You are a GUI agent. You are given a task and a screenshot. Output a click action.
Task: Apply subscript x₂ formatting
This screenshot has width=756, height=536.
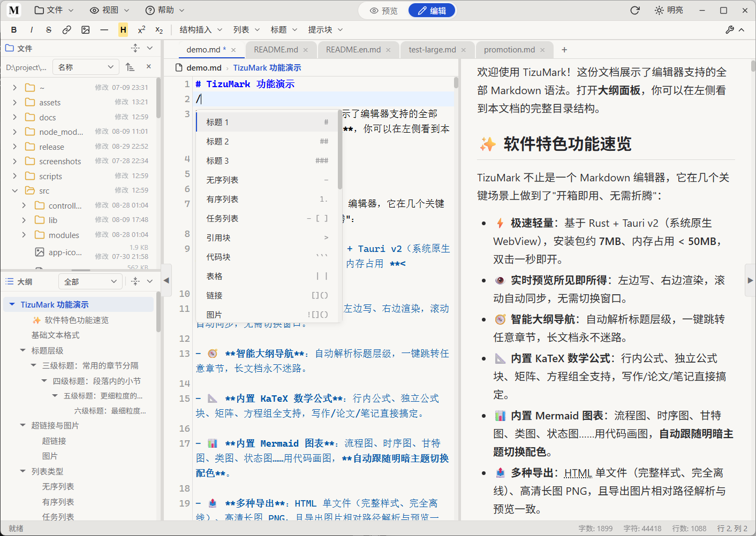159,30
